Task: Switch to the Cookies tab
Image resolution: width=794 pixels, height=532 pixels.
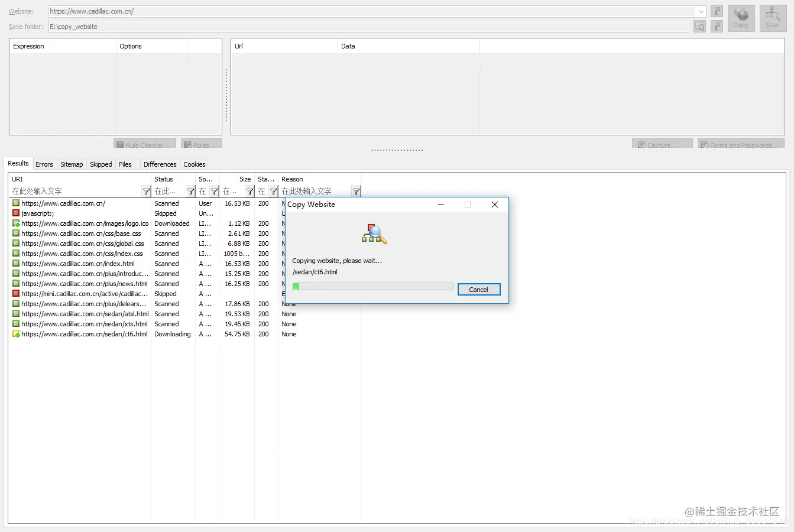Action: pos(195,164)
